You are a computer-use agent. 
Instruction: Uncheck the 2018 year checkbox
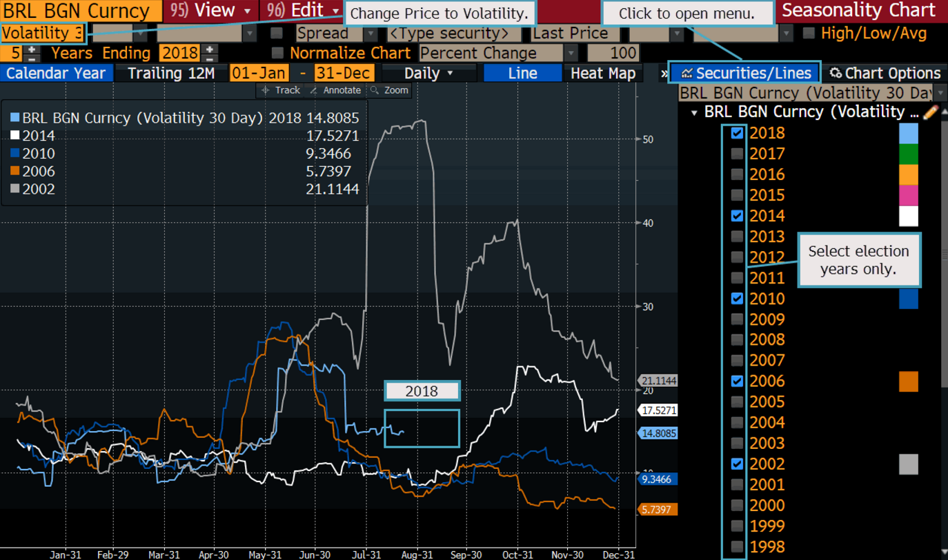(x=737, y=133)
